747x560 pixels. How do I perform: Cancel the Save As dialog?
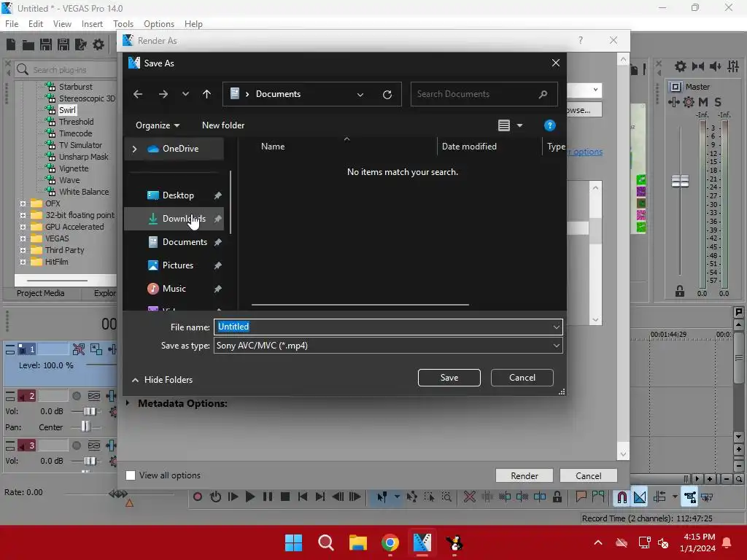[522, 378]
